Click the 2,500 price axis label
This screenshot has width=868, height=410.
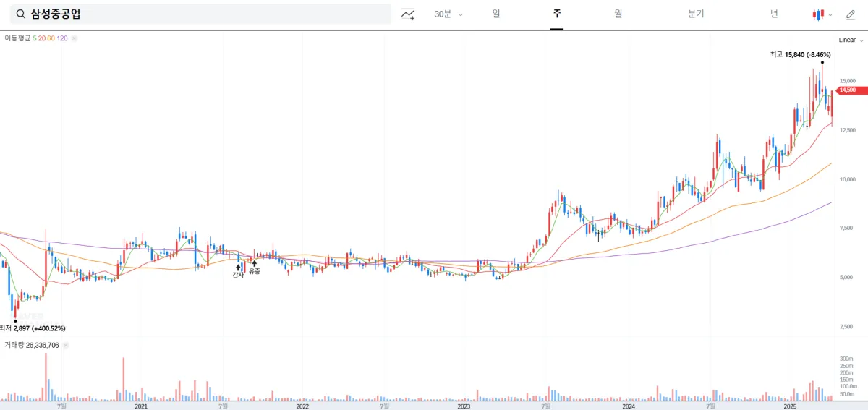(x=848, y=326)
